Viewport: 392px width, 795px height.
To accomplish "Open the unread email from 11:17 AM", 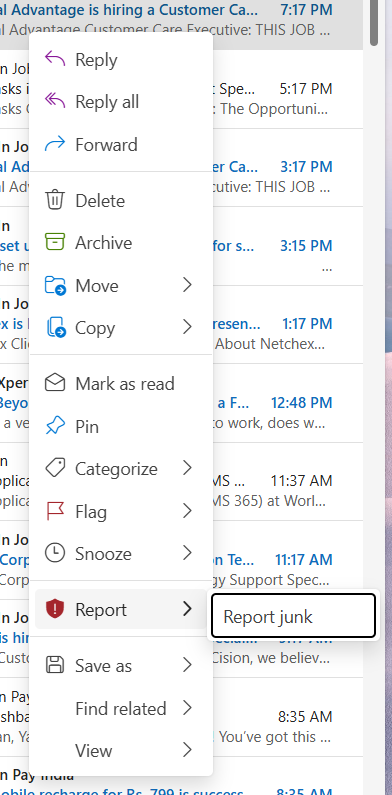I will click(289, 560).
